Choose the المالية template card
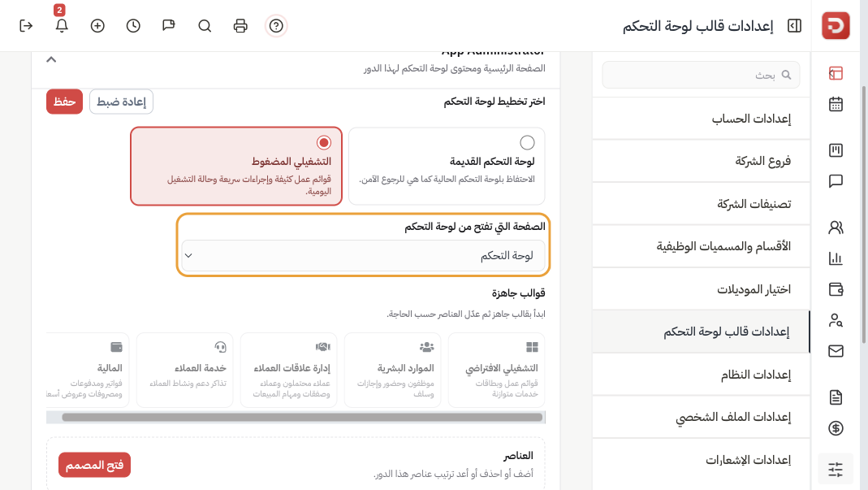Screen dimensions: 868x490 (88, 370)
